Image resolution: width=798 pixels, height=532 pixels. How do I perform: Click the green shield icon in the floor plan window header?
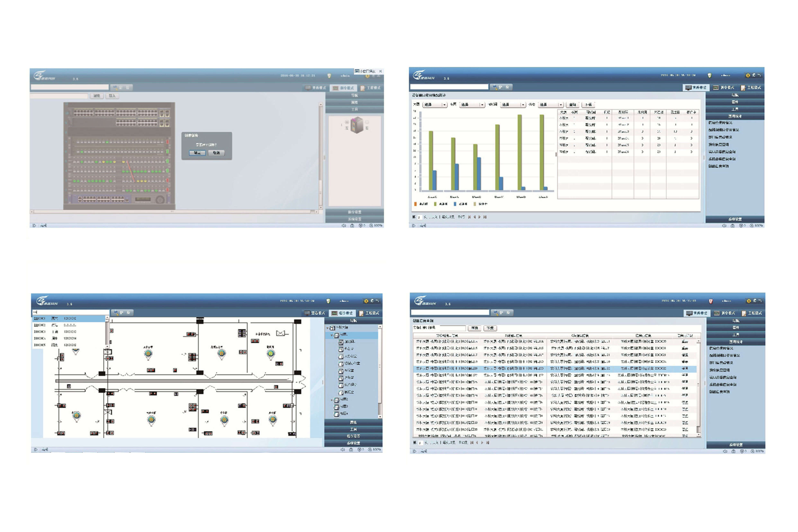coord(328,301)
